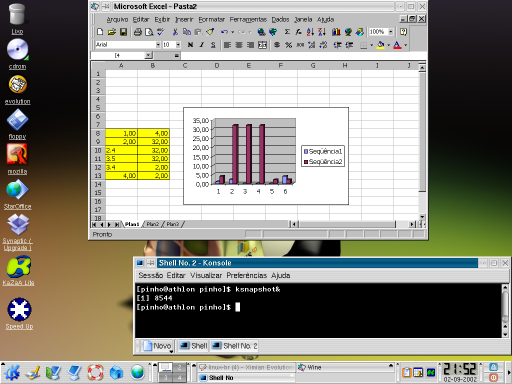The image size is (512, 384).
Task: Decrease indent of cell contents
Action: pos(338,45)
